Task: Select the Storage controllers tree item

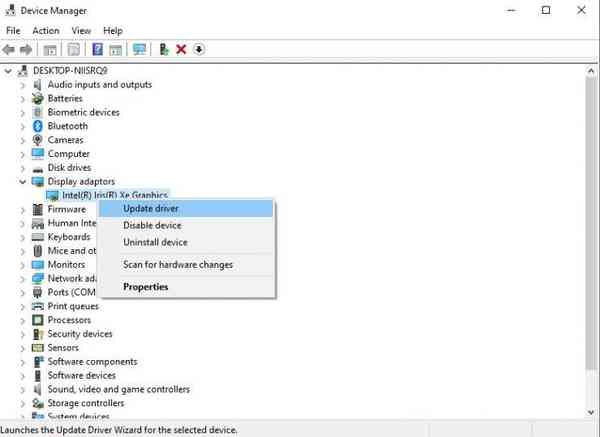Action: point(85,403)
